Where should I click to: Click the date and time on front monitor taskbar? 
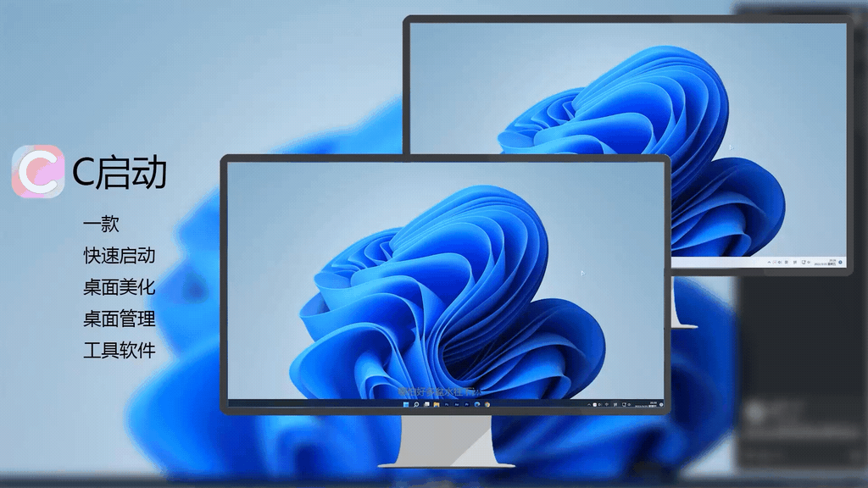tap(653, 405)
